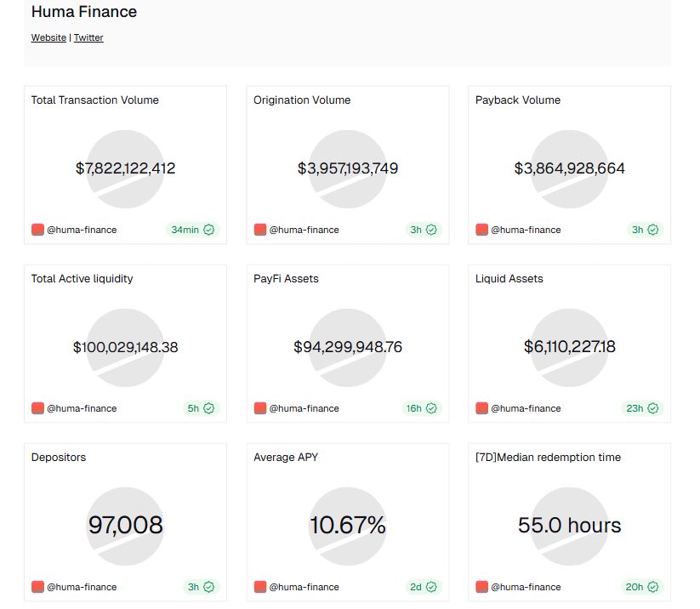Image resolution: width=700 pixels, height=609 pixels.
Task: Click the verified checkmark beside 34min
Action: tap(209, 230)
